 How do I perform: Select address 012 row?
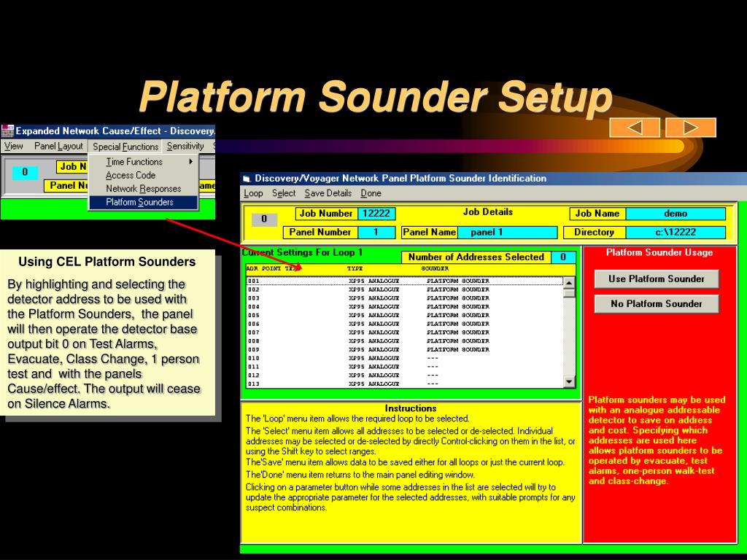[405, 376]
